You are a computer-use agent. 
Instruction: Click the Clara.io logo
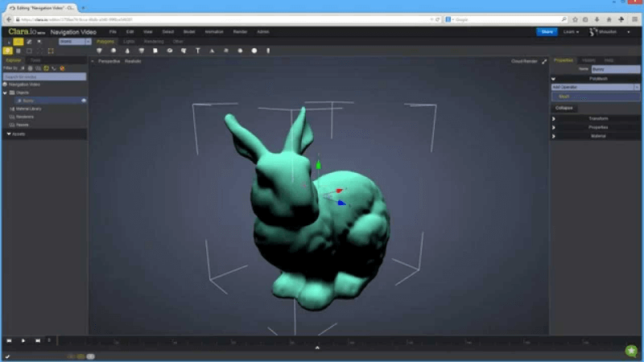(27, 31)
